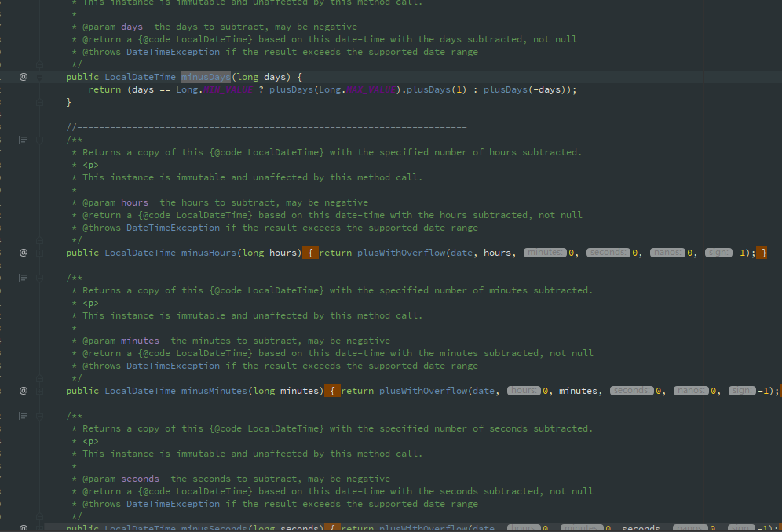The height and width of the screenshot is (532, 782).
Task: Expand the folded minusHours method in gutter
Action: click(x=39, y=253)
